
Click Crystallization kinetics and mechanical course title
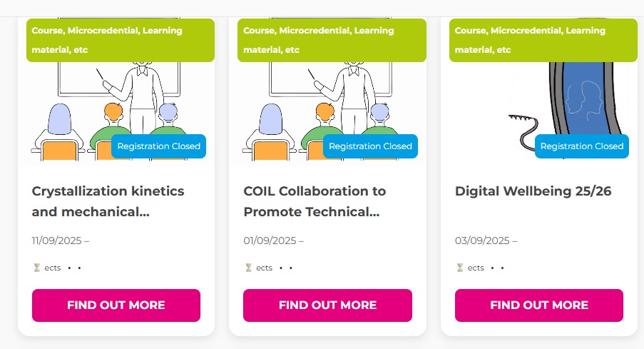pyautogui.click(x=108, y=201)
